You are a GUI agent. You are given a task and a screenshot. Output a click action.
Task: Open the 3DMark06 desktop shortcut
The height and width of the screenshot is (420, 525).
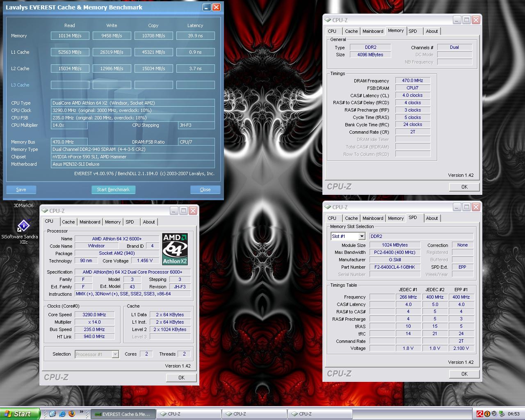point(23,205)
